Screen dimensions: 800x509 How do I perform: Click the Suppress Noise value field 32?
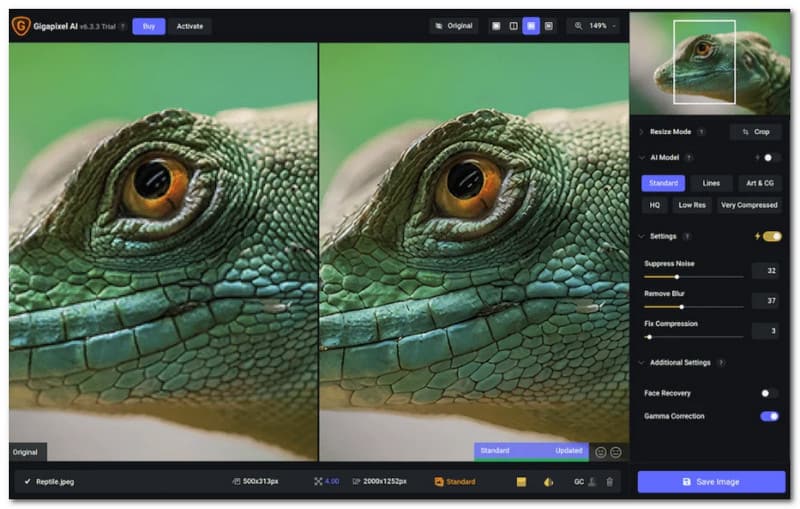[x=765, y=270]
